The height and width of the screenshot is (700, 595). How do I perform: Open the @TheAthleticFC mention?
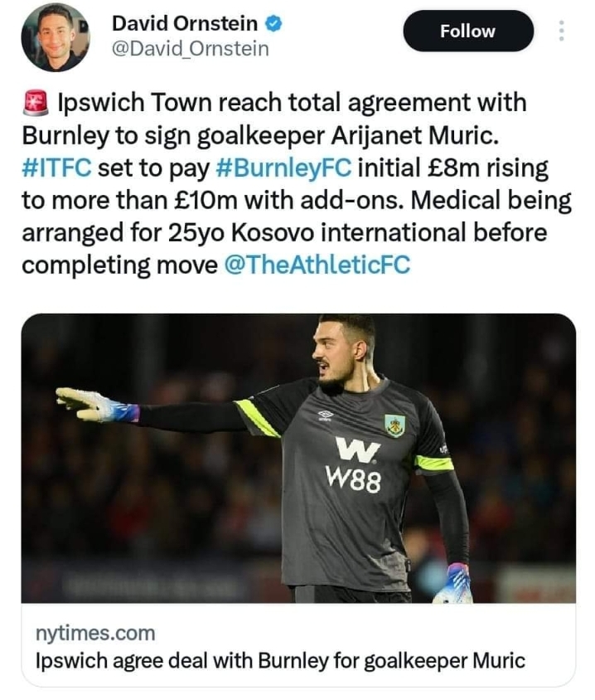(x=317, y=265)
